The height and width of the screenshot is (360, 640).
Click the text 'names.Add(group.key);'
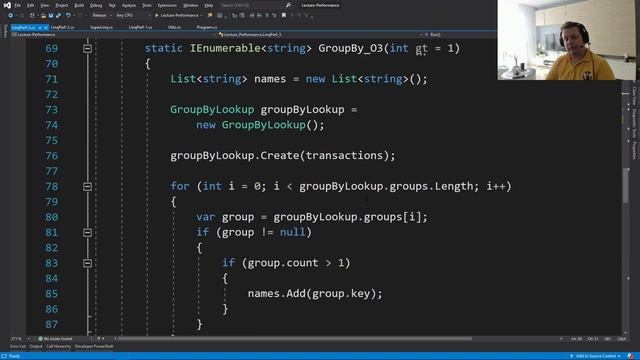(x=315, y=293)
